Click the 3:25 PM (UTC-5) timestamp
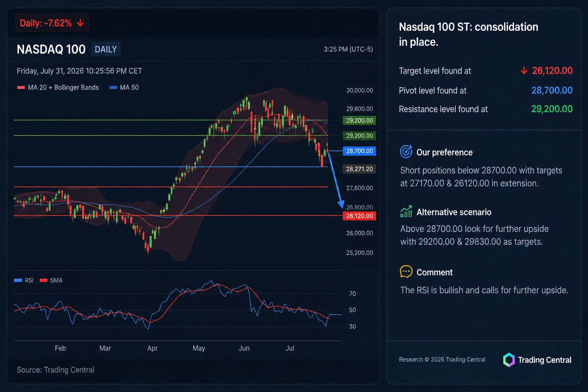The height and width of the screenshot is (392, 588). [x=348, y=49]
